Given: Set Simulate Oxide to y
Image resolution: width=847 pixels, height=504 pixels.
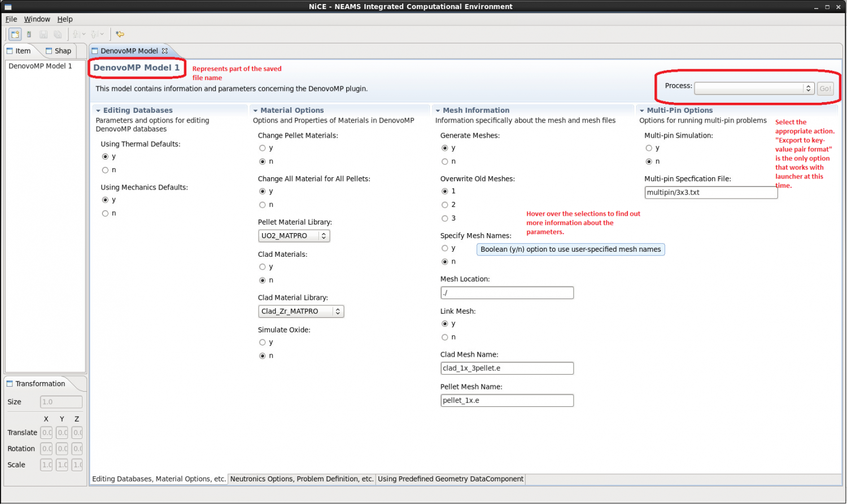Looking at the screenshot, I should click(263, 343).
